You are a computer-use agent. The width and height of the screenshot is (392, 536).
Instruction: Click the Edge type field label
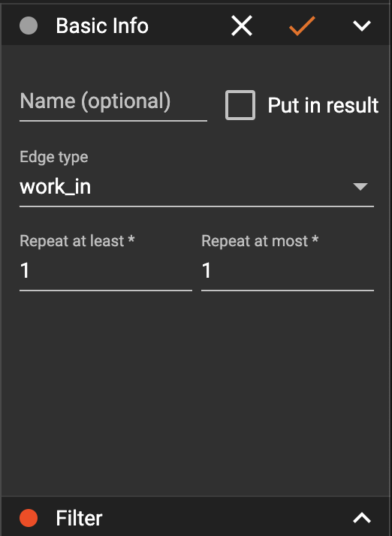pyautogui.click(x=54, y=157)
